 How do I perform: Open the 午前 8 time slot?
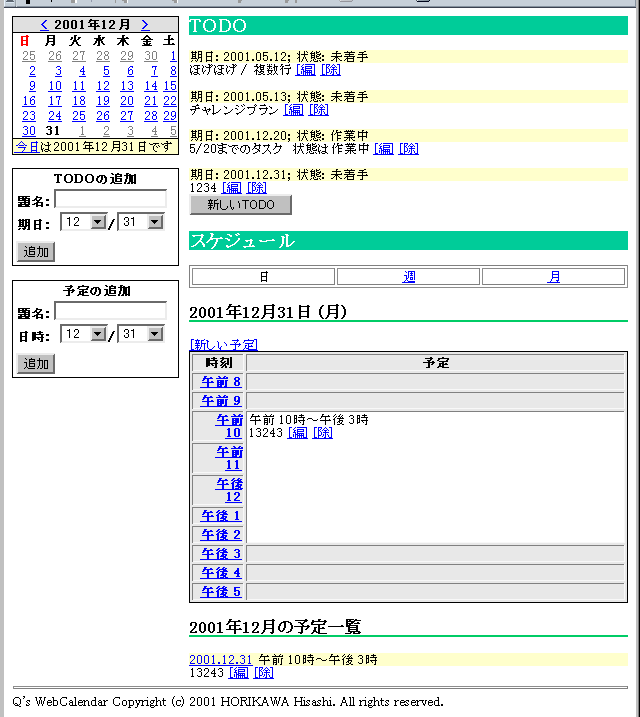[221, 382]
